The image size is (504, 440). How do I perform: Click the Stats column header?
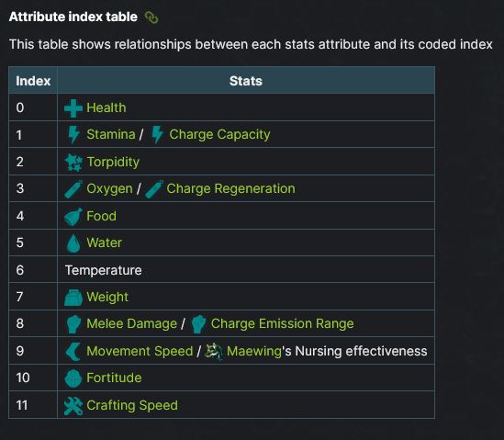[x=246, y=81]
